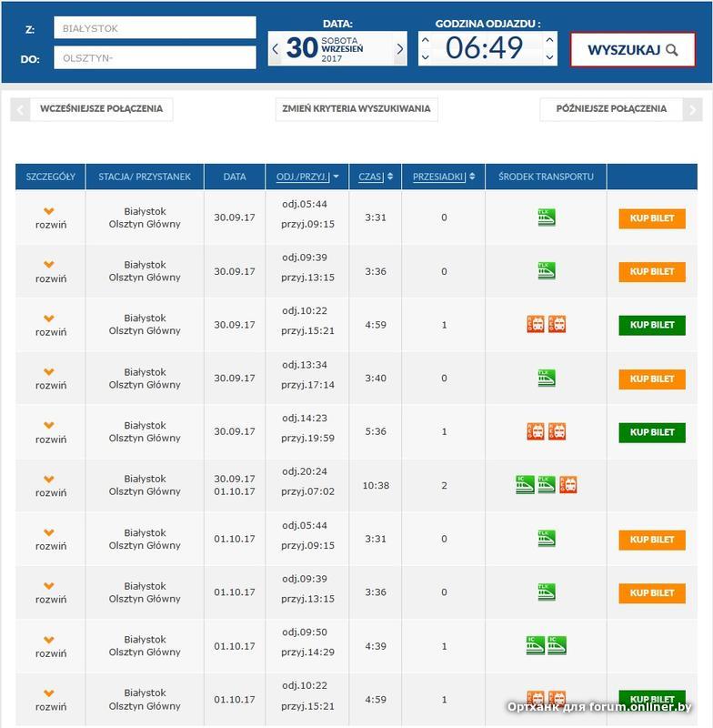This screenshot has height=728, width=713.
Task: Expand details for the 20:24 overnight connection
Action: [50, 486]
